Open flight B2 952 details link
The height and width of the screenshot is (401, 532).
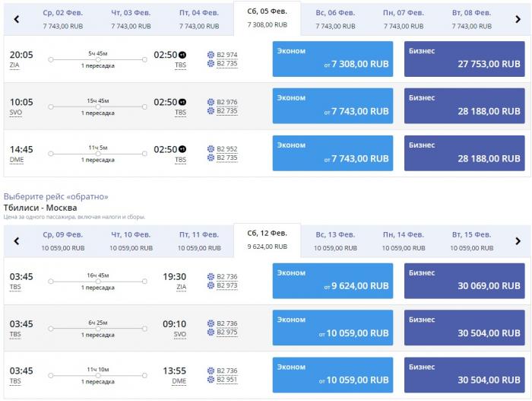227,149
